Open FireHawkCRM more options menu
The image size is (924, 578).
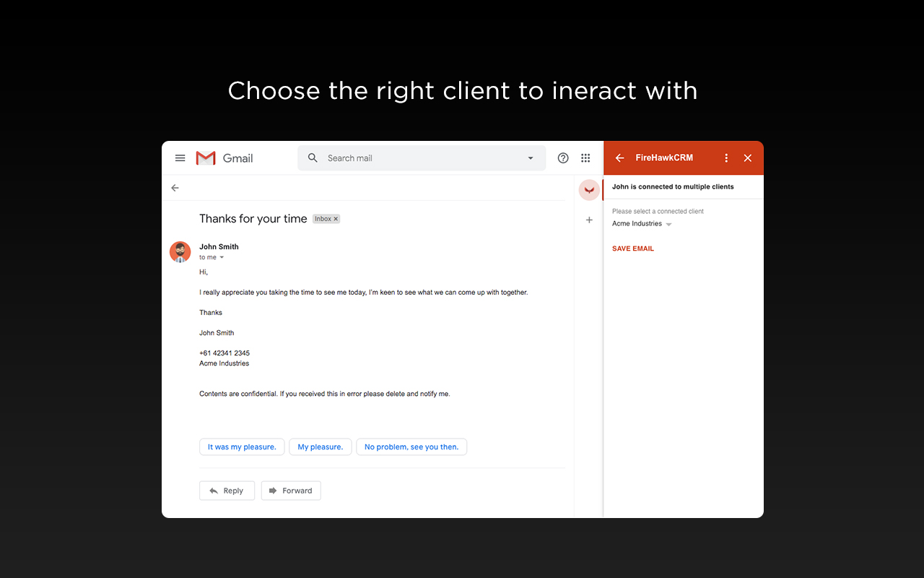point(726,158)
